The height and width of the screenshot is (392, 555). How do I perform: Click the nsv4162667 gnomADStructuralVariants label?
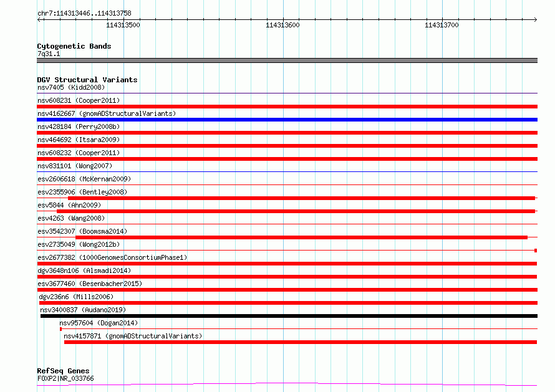click(x=107, y=113)
